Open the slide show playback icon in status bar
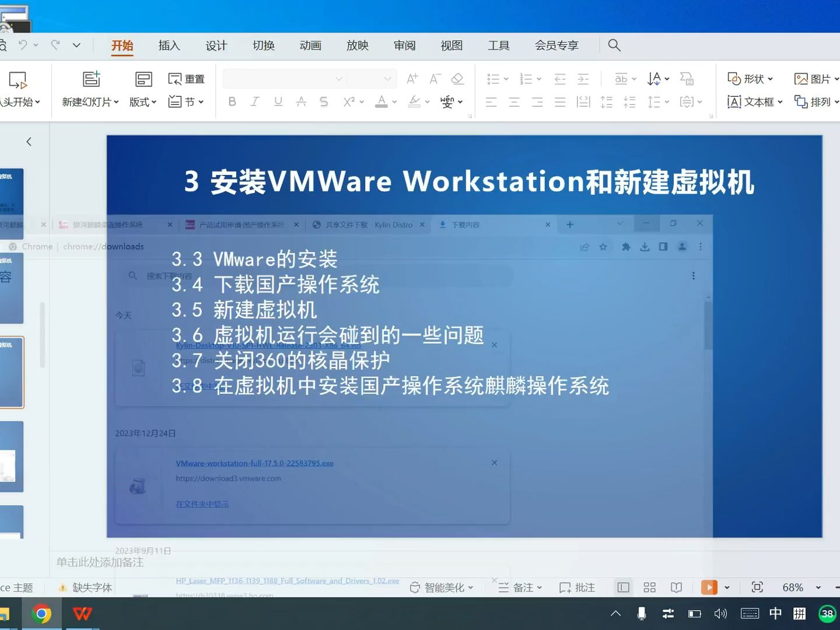This screenshot has width=840, height=630. [708, 587]
